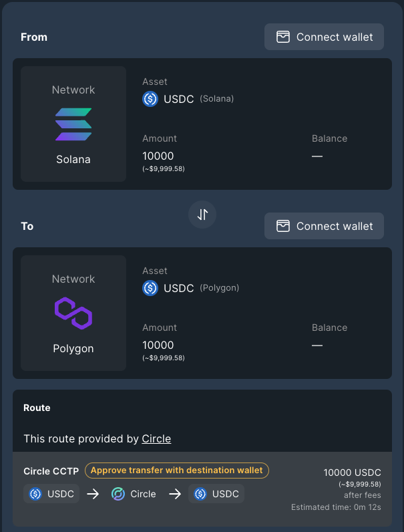Viewport: 404px width, 532px height.
Task: Click the Polygon network logo
Action: pyautogui.click(x=73, y=313)
